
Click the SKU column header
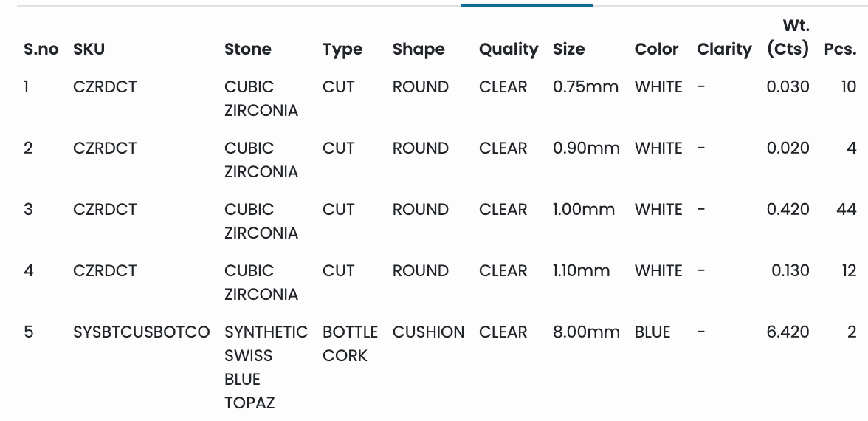point(89,49)
